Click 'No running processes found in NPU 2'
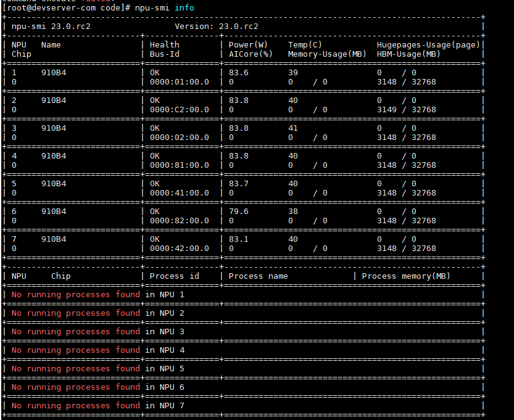This screenshot has width=514, height=420. pyautogui.click(x=98, y=313)
